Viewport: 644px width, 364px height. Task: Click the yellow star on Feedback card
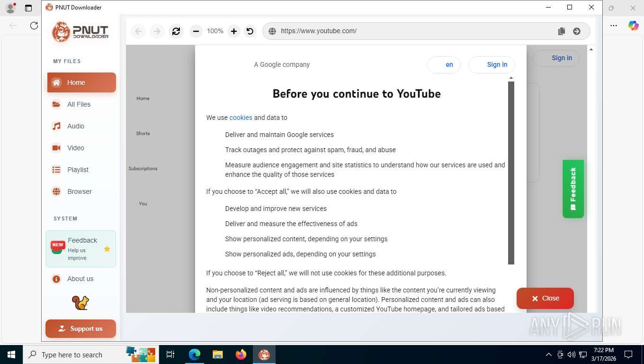click(107, 249)
